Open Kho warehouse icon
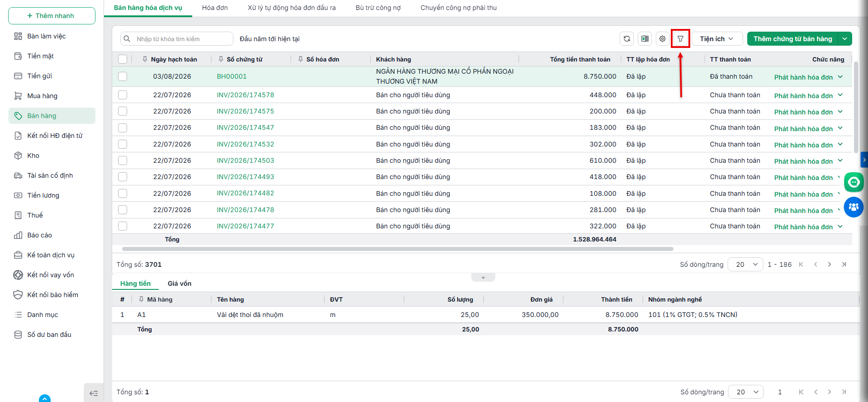The height and width of the screenshot is (402, 868). [x=18, y=156]
